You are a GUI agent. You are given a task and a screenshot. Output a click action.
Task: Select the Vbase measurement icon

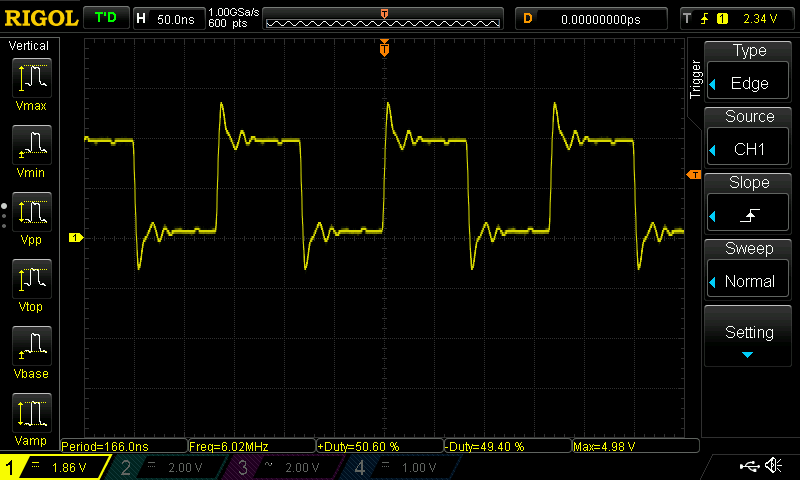(x=31, y=352)
